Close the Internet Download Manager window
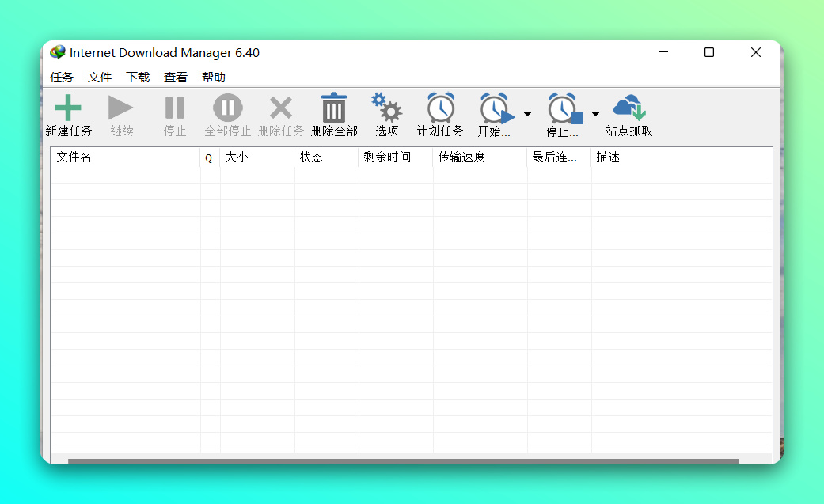Screen dimensions: 824x504 (x=756, y=52)
